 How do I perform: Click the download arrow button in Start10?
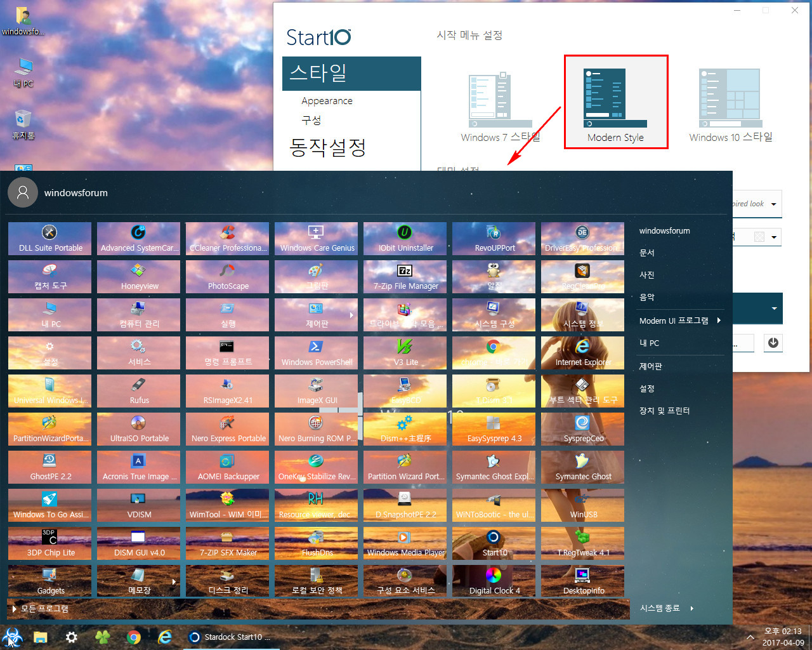(x=773, y=343)
